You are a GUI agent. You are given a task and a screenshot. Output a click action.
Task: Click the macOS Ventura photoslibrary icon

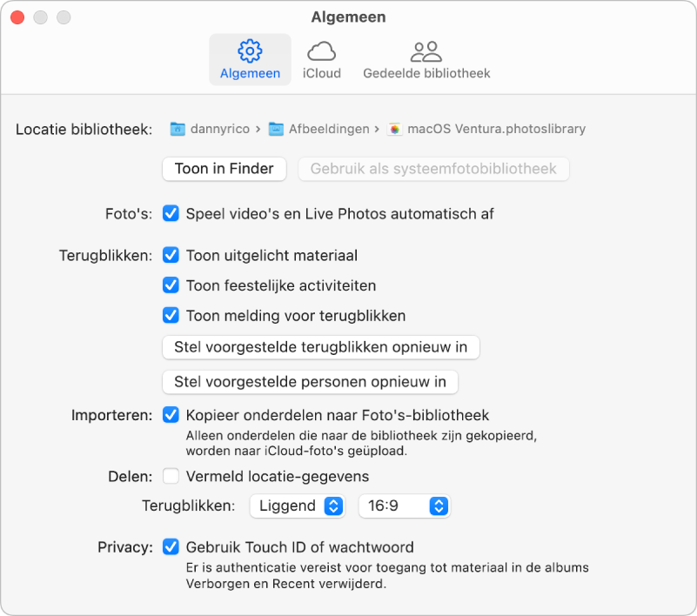pyautogui.click(x=395, y=129)
